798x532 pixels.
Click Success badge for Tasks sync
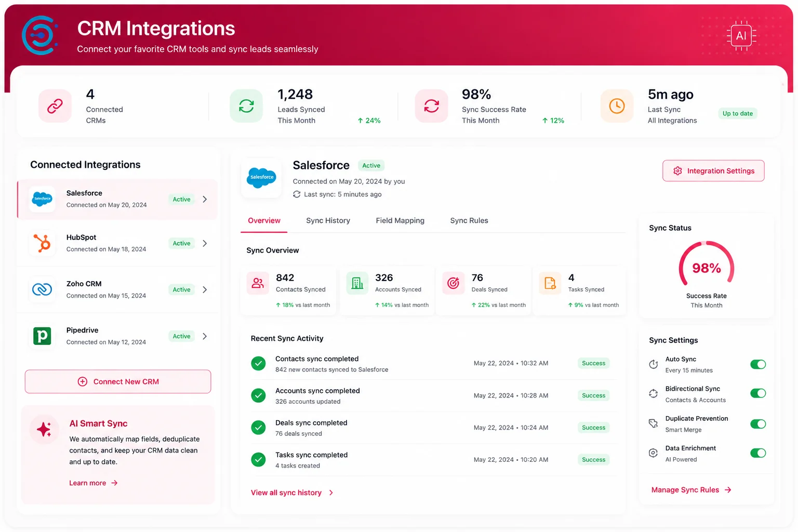pos(594,460)
